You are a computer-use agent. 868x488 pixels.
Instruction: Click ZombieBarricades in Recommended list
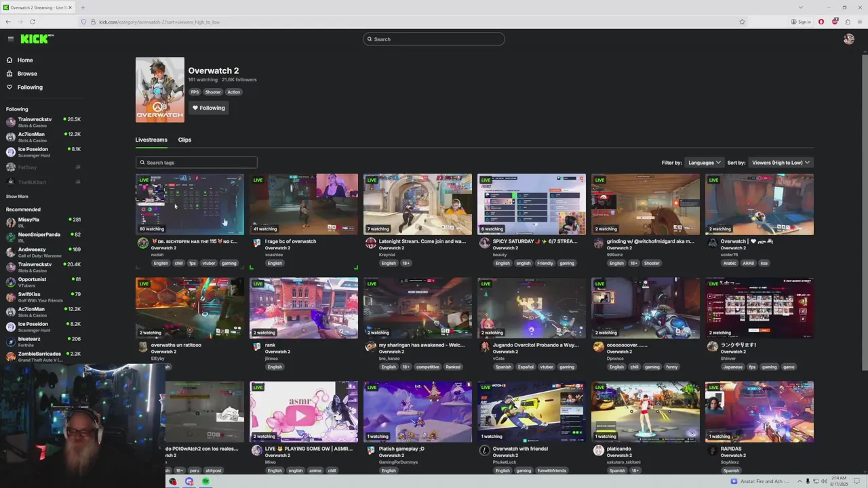[x=43, y=357]
